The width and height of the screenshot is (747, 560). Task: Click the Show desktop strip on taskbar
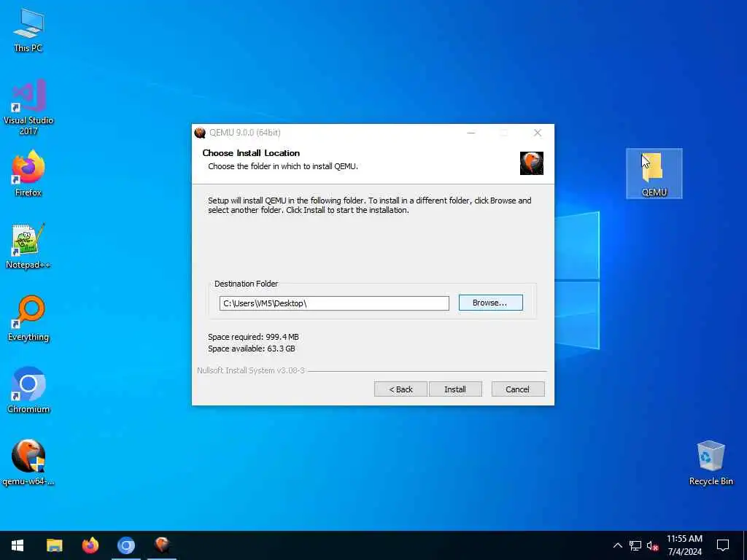coord(745,545)
